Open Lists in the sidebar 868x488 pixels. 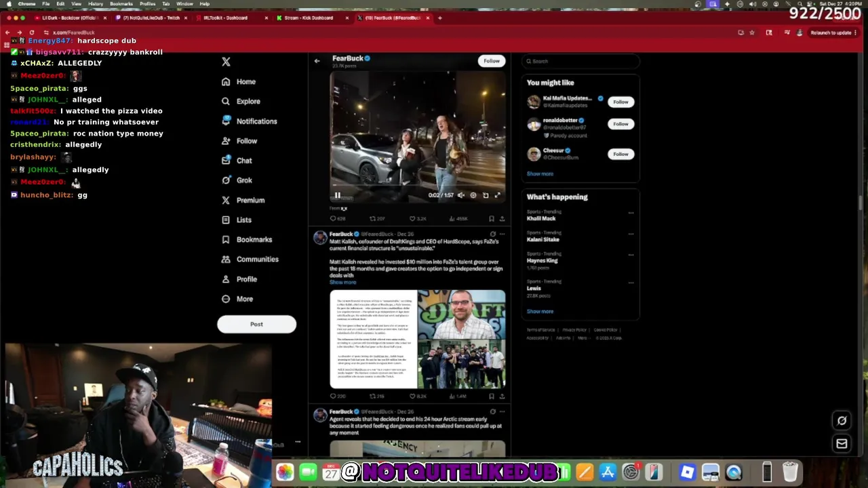[x=237, y=220]
